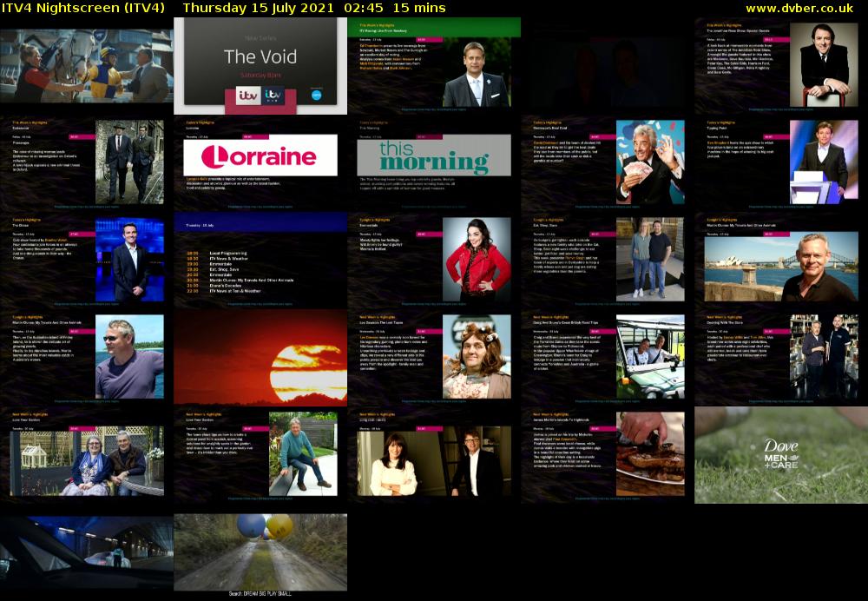Click the Dove Men+Care logo
The width and height of the screenshot is (868, 601).
tap(781, 454)
